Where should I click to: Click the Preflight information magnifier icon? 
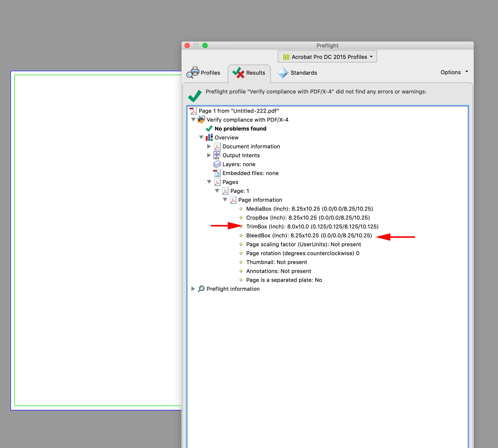tap(201, 289)
